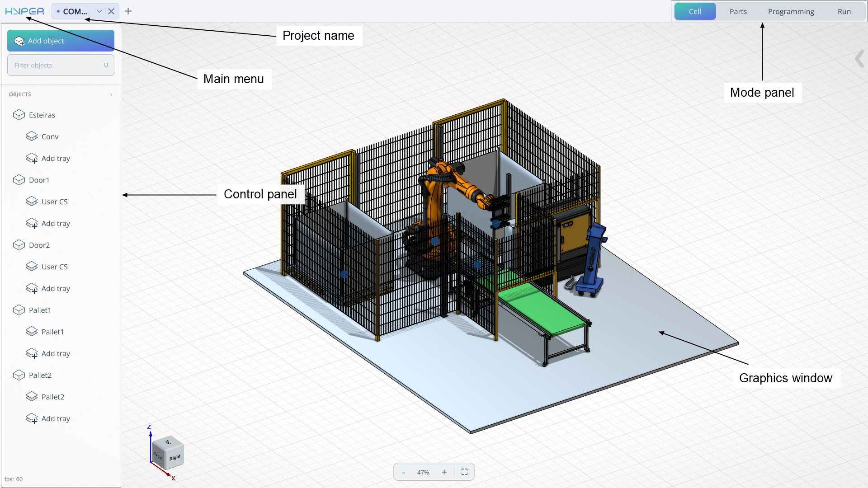
Task: Switch to Parts mode
Action: [738, 11]
